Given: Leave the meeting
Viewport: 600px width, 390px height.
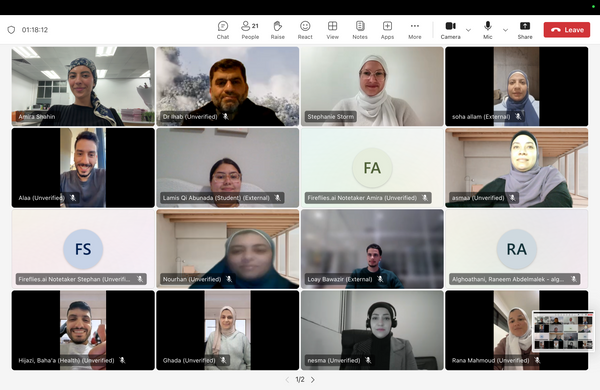Looking at the screenshot, I should coord(567,30).
